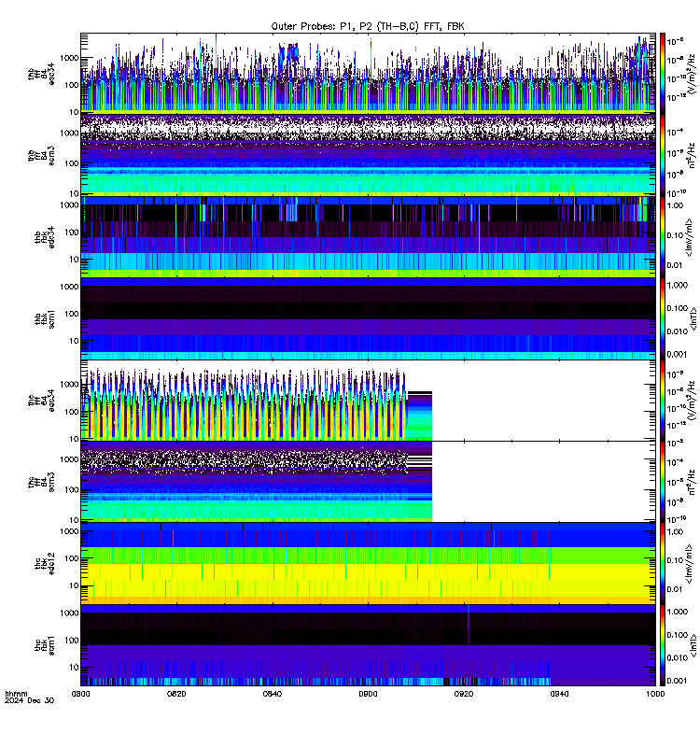Click inside the thc eac34 FFT spectrogram data
The image size is (700, 747).
click(x=243, y=405)
